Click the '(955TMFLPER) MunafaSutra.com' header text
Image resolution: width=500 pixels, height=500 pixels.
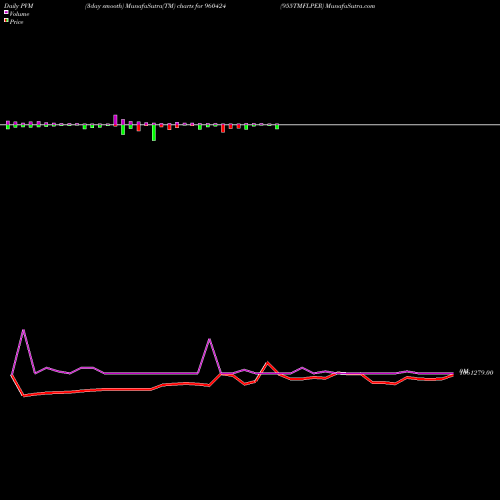(x=327, y=6)
